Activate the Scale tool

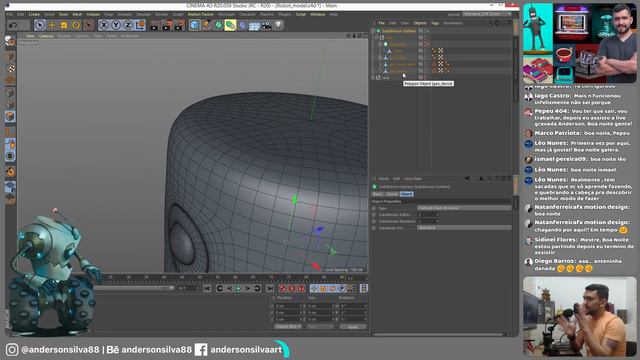click(64, 25)
